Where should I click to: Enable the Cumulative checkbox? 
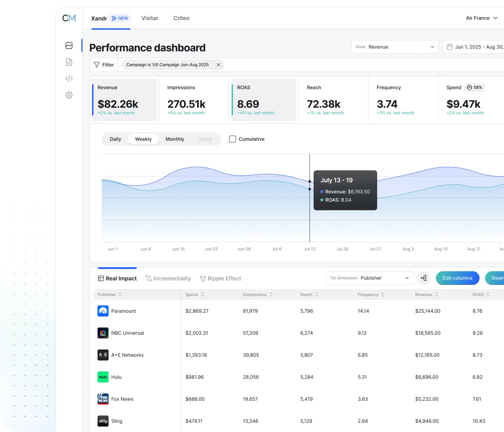tap(233, 139)
